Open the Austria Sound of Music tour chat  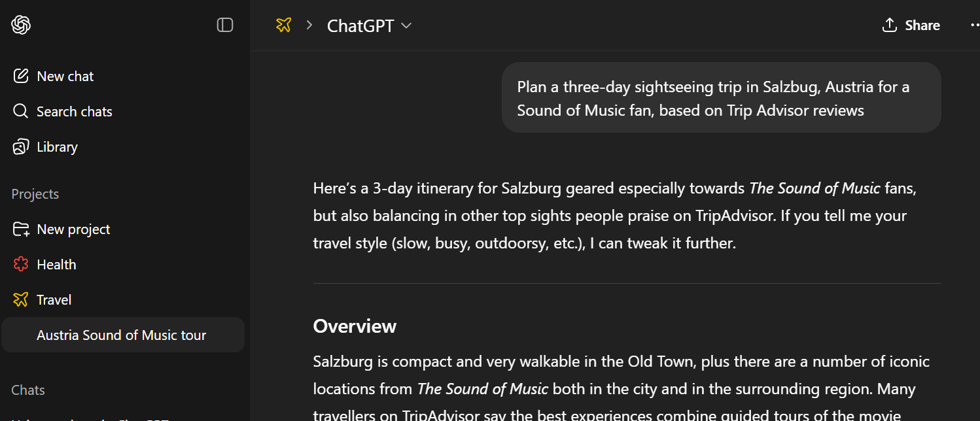click(122, 335)
